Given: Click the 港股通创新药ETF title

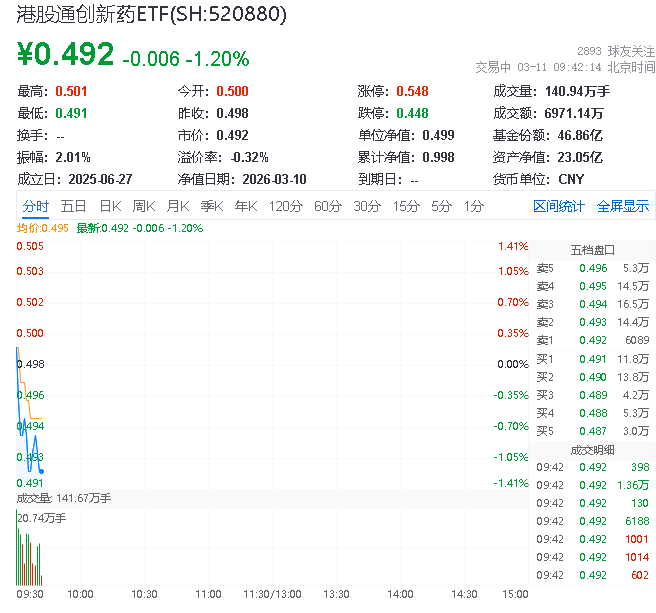Looking at the screenshot, I should point(152,15).
